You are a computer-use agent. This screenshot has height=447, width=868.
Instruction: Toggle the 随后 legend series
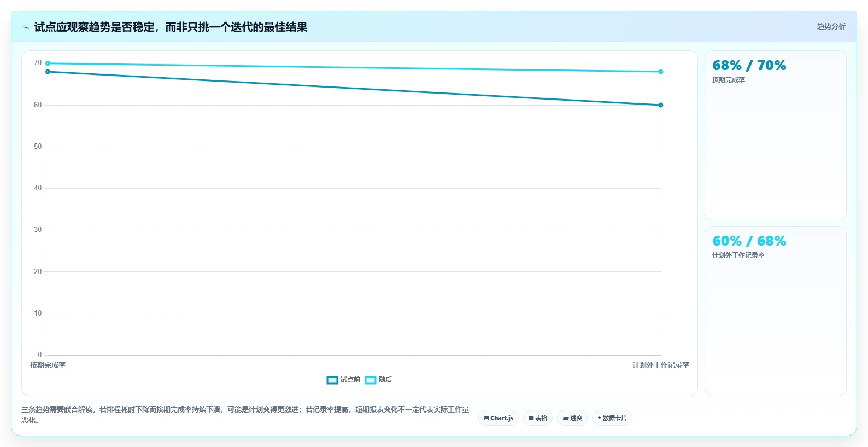point(379,380)
